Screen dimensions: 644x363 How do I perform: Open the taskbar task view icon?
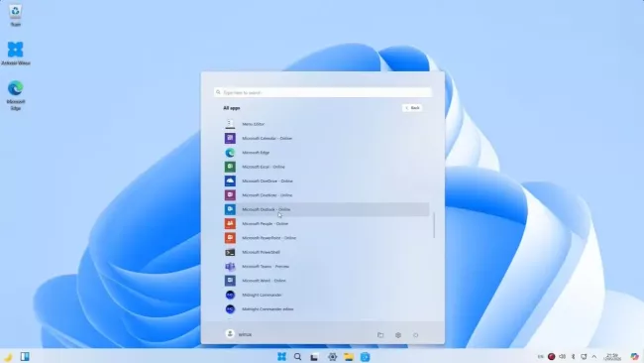pos(314,357)
